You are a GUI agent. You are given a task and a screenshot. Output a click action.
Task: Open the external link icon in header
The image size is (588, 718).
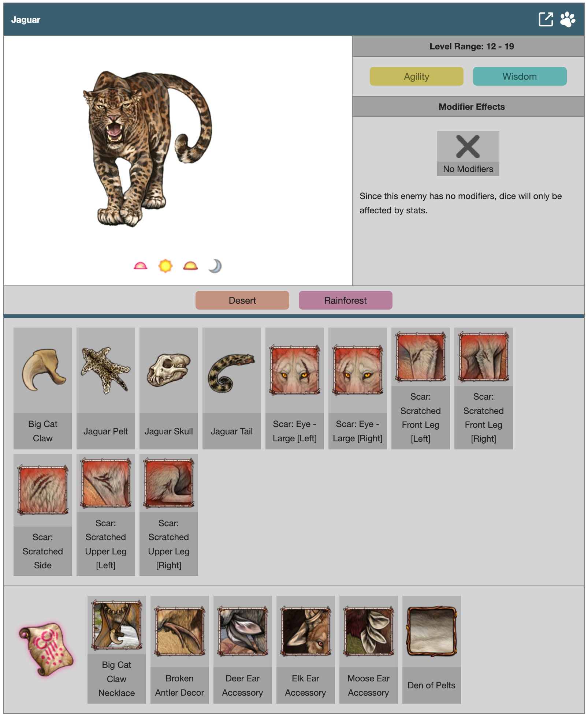[546, 19]
